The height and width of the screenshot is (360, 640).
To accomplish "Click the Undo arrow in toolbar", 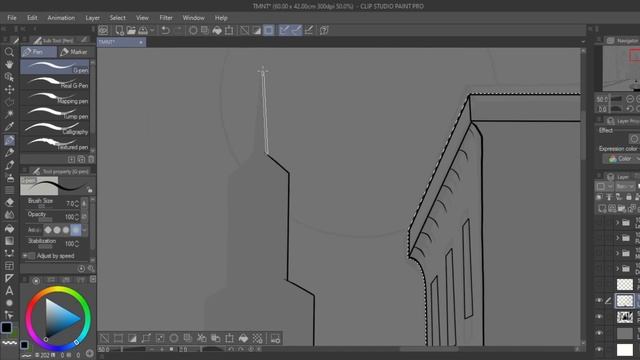I will click(165, 30).
